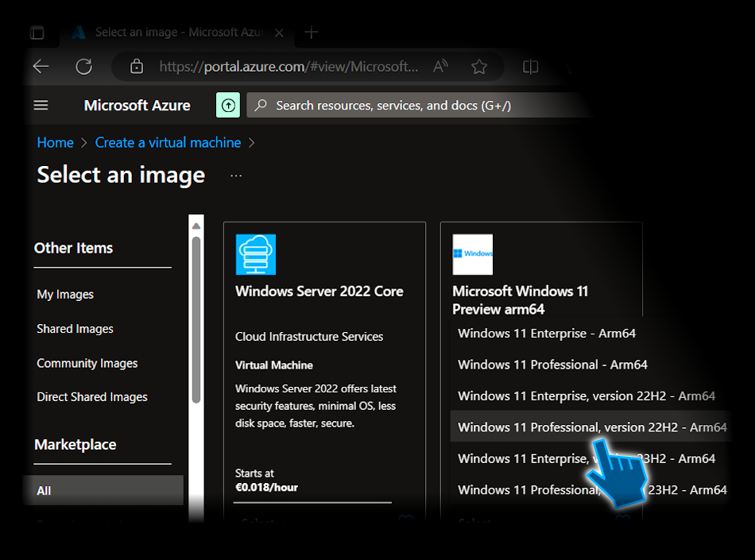The height and width of the screenshot is (560, 755).
Task: Open the ellipsis menu beside Select an image
Action: pyautogui.click(x=236, y=176)
